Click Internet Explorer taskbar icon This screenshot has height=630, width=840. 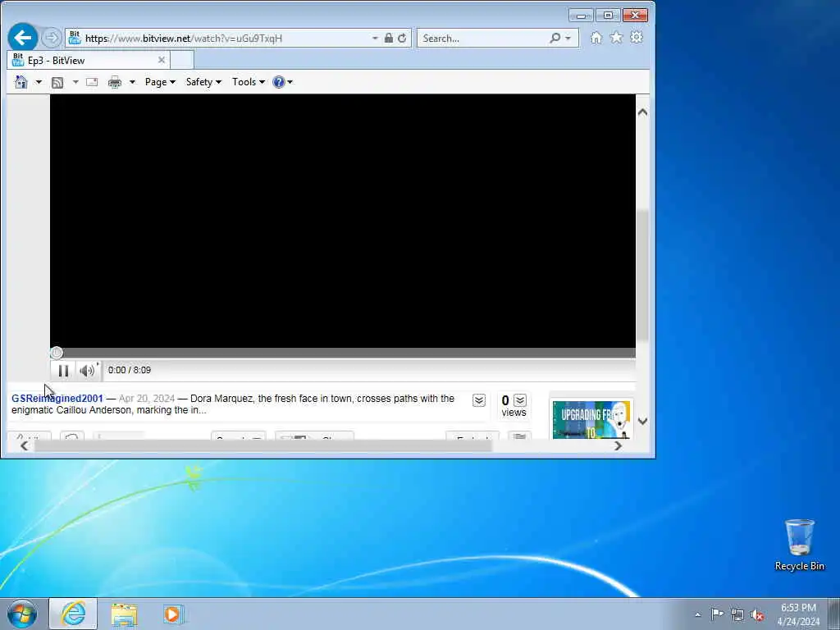(x=73, y=614)
